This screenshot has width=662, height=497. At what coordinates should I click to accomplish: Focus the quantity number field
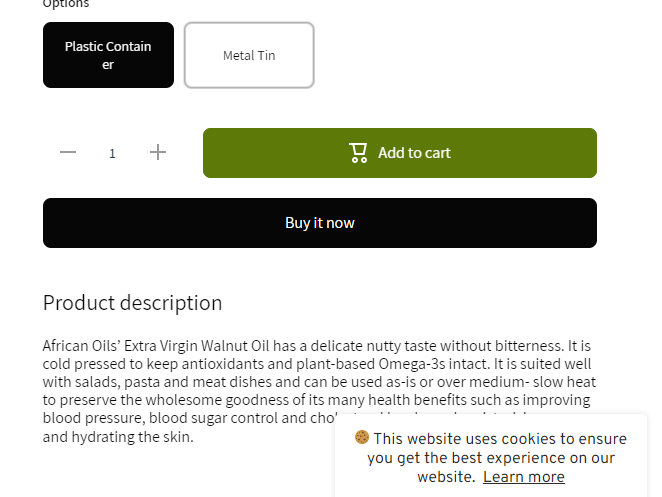click(x=113, y=153)
